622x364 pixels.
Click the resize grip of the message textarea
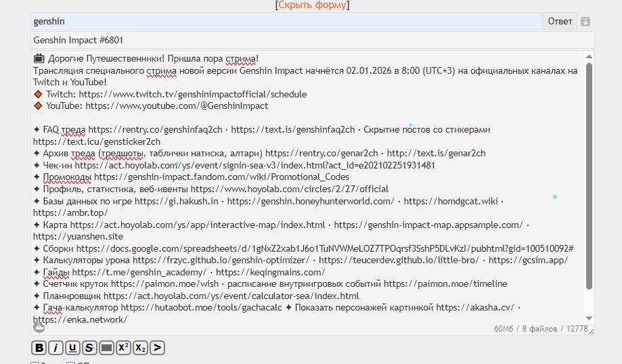(591, 331)
